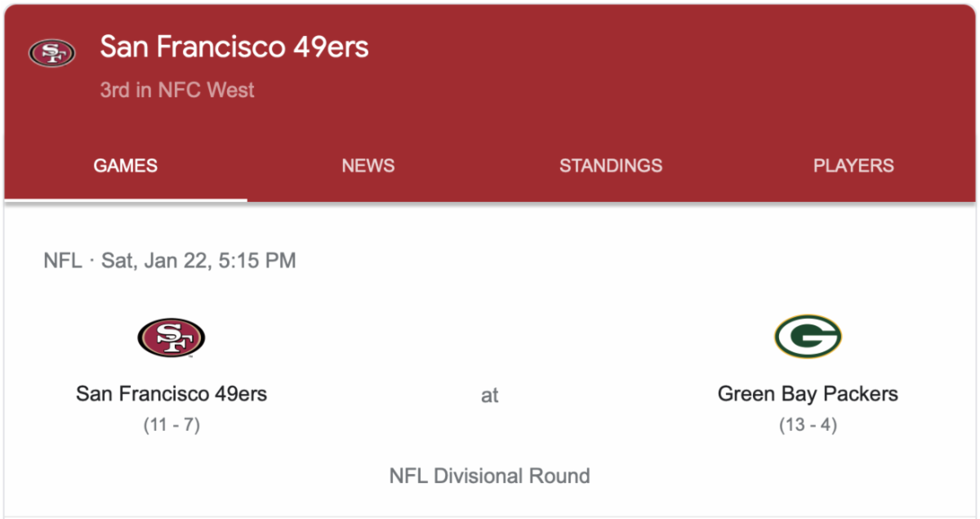
Task: Select Green Bay Packers team name
Action: point(808,394)
